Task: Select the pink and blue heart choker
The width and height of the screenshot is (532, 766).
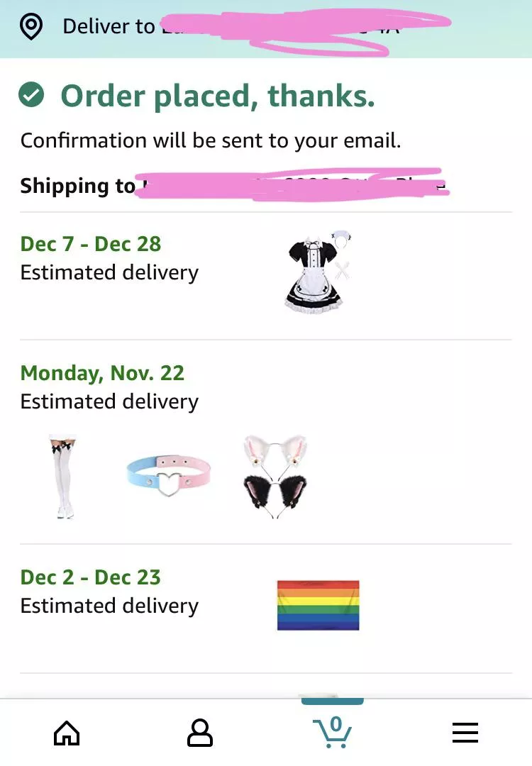Action: coord(169,477)
